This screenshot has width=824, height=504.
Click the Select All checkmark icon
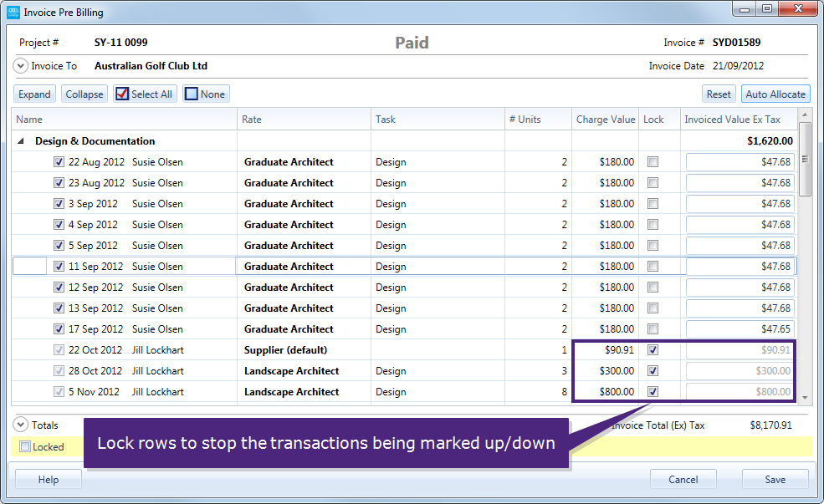pos(122,94)
